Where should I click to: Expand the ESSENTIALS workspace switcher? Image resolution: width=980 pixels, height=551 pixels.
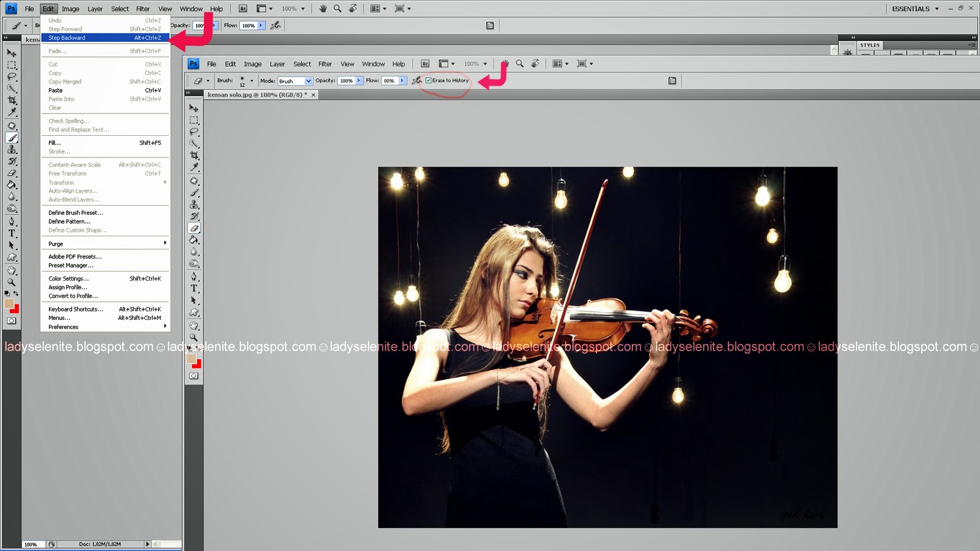(936, 8)
